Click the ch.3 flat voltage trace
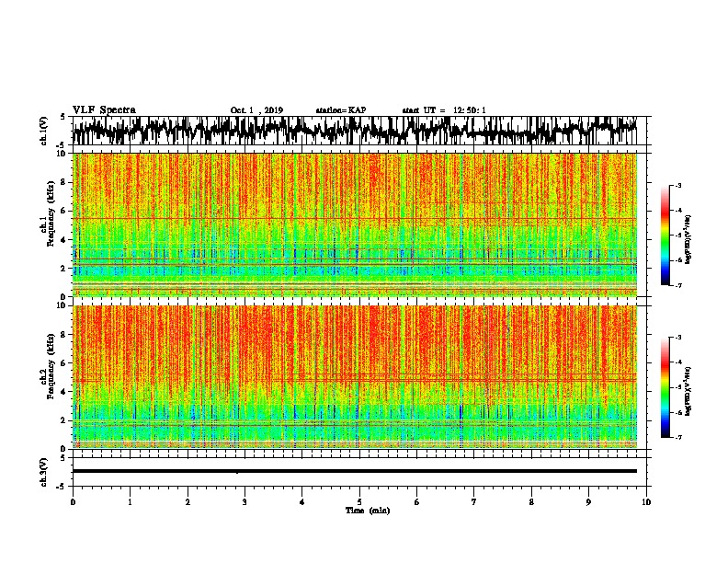 tap(355, 471)
